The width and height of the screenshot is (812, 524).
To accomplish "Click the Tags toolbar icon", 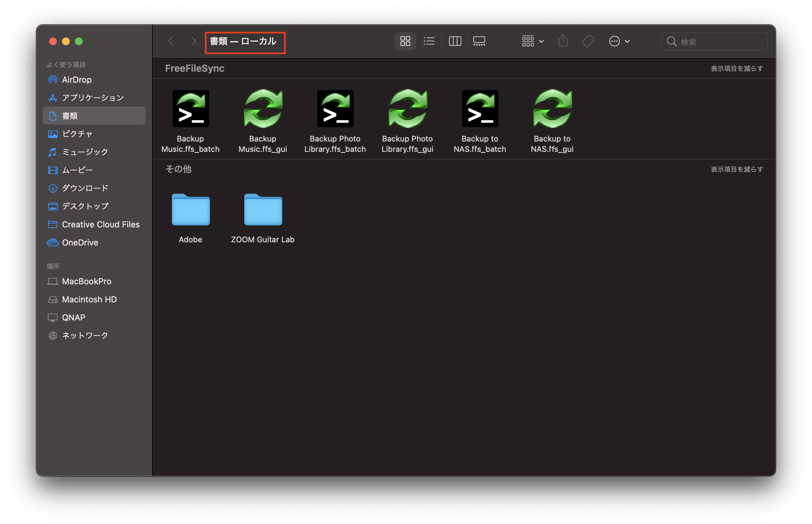I will pos(588,41).
